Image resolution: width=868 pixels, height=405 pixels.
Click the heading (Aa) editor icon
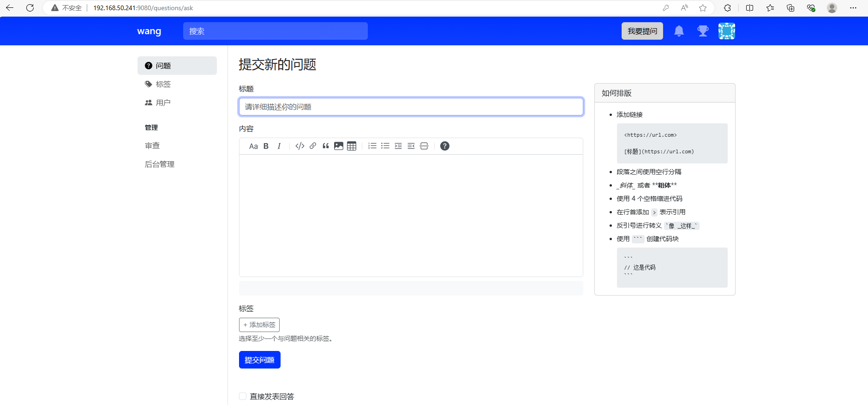(x=253, y=146)
